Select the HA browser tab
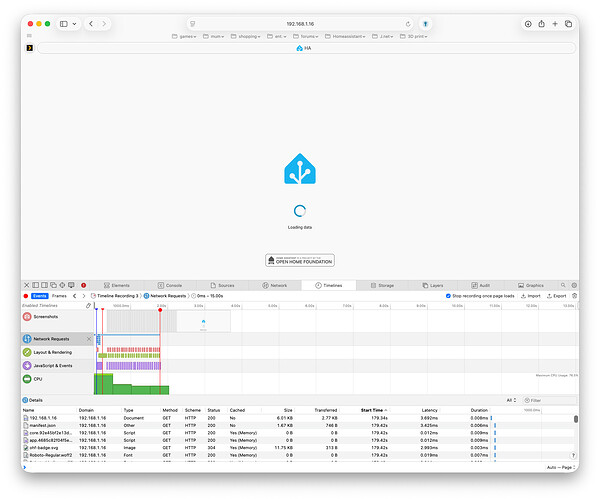The width and height of the screenshot is (600, 499). click(x=306, y=48)
